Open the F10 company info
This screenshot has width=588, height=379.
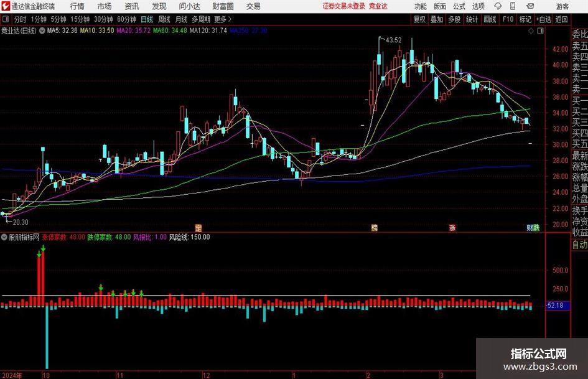pos(508,19)
